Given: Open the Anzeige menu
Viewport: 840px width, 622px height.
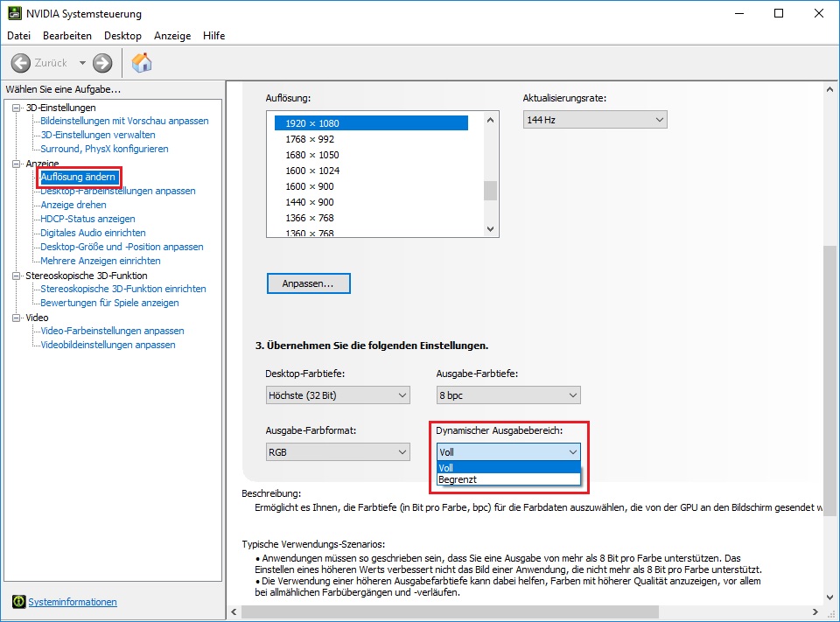Looking at the screenshot, I should coord(172,35).
